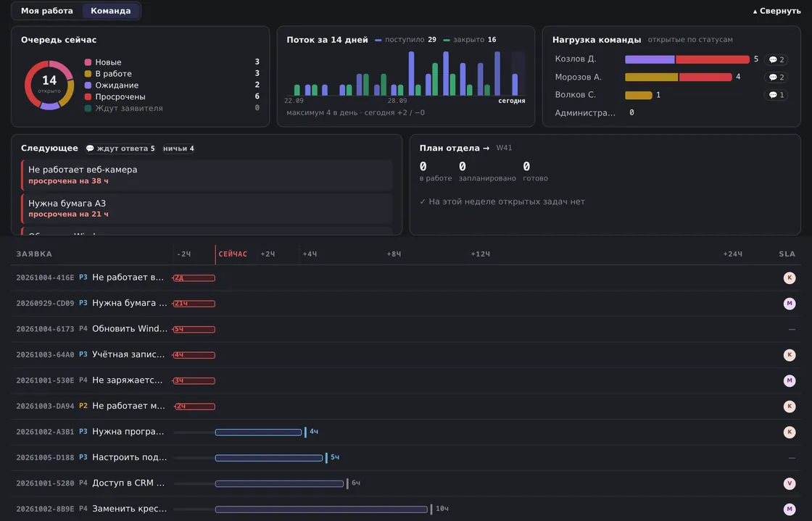Click assignee avatar M on ticket 20261001-530E
Image resolution: width=812 pixels, height=521 pixels.
[790, 381]
